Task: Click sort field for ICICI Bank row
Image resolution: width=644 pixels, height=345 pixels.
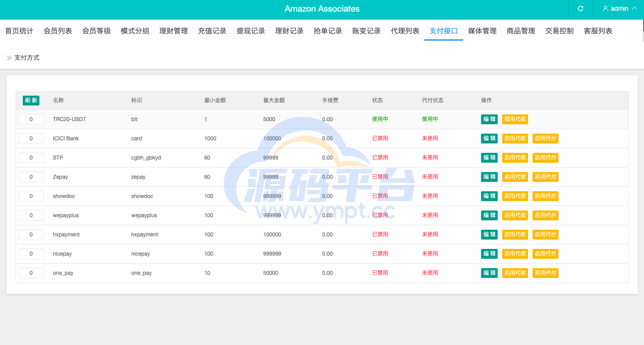Action: tap(31, 139)
